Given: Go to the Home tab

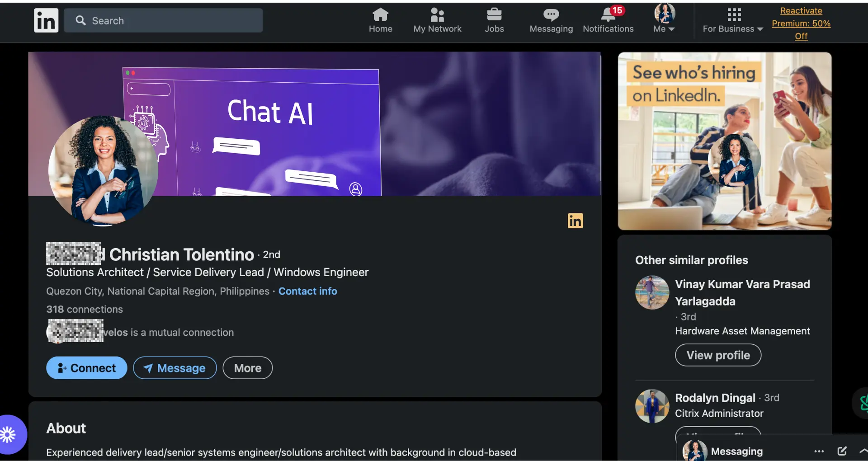Looking at the screenshot, I should (x=380, y=21).
